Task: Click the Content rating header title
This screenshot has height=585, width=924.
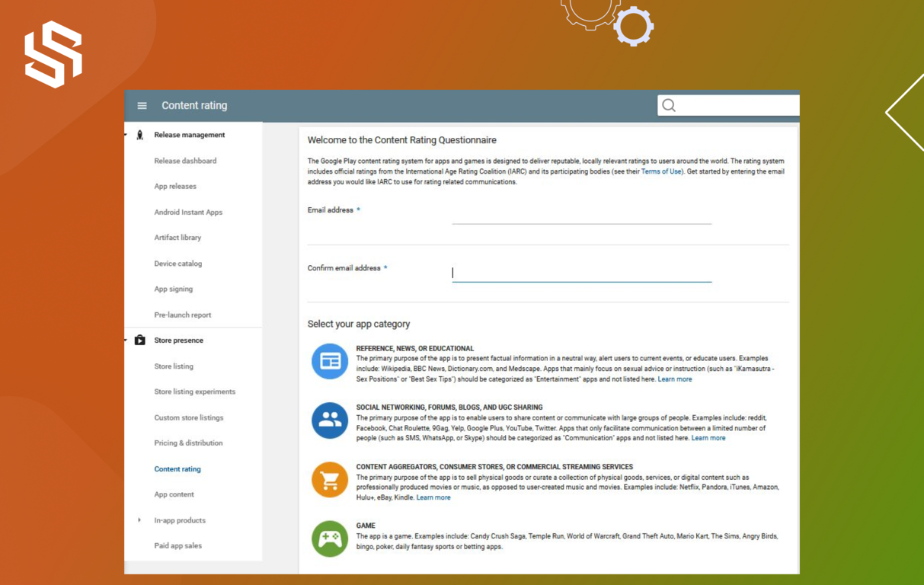Action: click(x=194, y=106)
